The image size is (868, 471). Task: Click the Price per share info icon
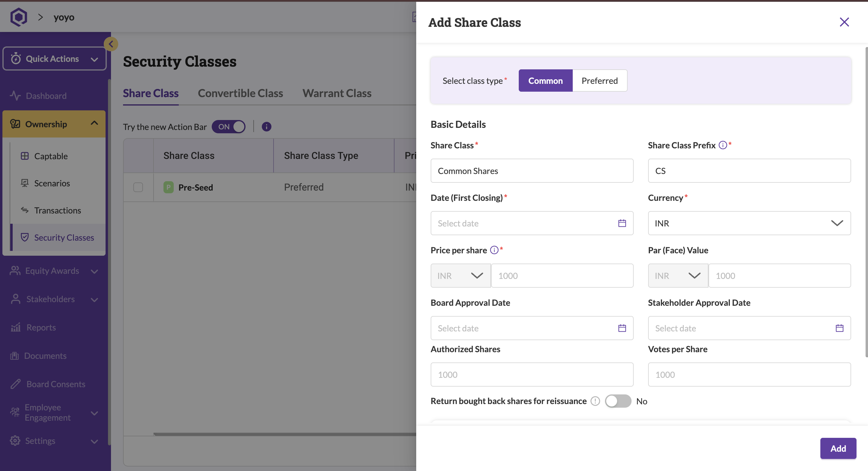pyautogui.click(x=494, y=250)
